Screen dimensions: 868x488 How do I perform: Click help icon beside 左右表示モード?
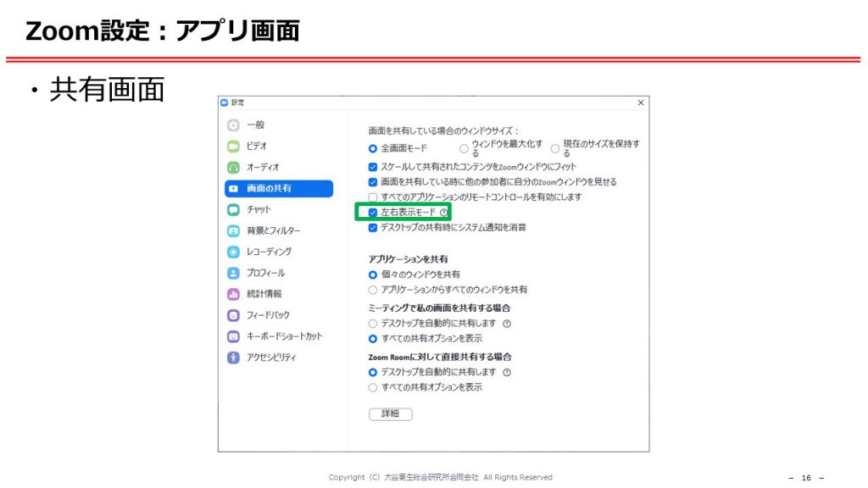(443, 213)
